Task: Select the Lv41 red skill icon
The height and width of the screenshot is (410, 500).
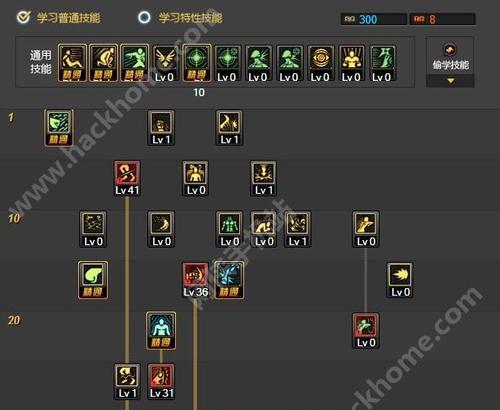Action: (x=127, y=178)
